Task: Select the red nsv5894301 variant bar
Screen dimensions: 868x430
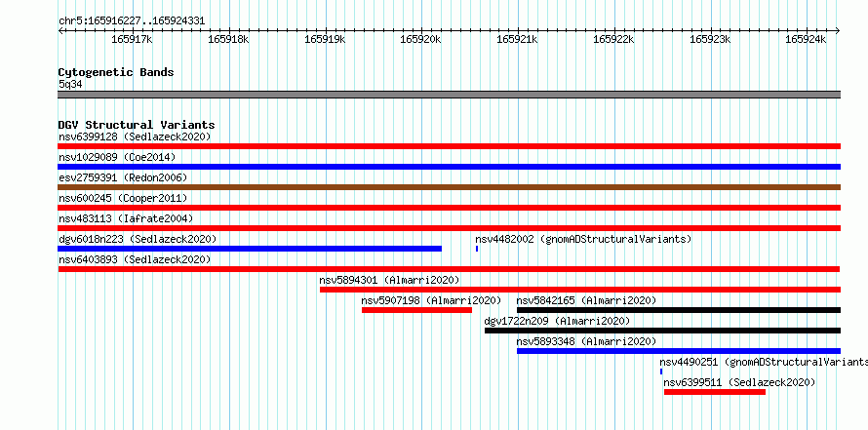Action: point(580,290)
